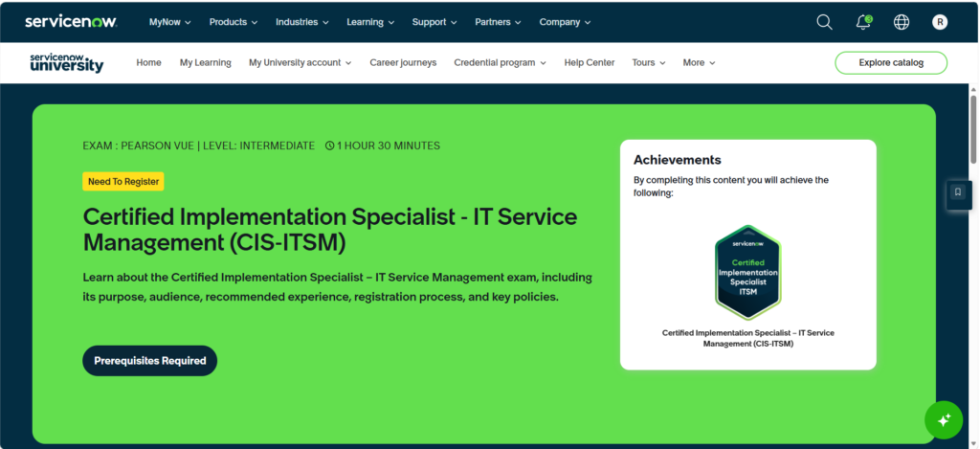Click the EXAM : PEARSON VUE text

coord(138,146)
